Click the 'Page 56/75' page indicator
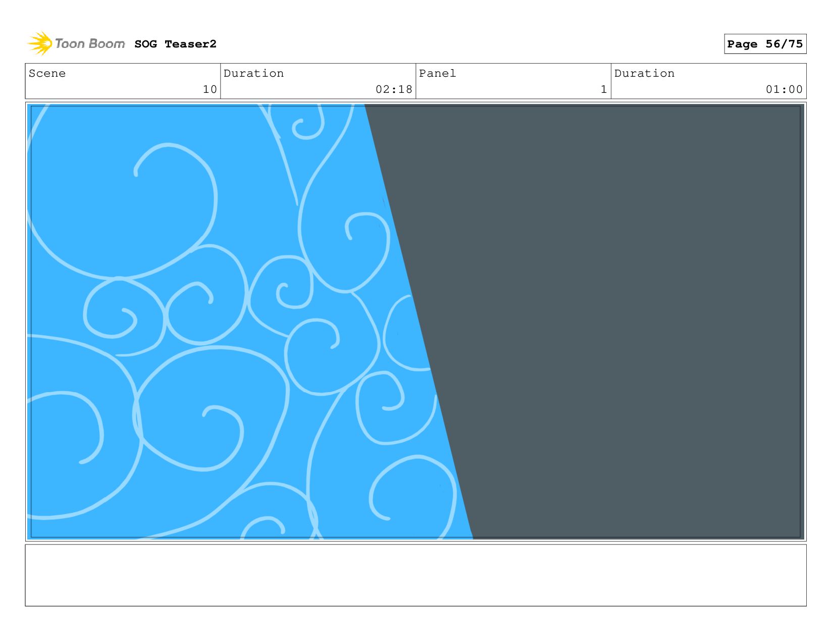The image size is (832, 644). click(765, 44)
